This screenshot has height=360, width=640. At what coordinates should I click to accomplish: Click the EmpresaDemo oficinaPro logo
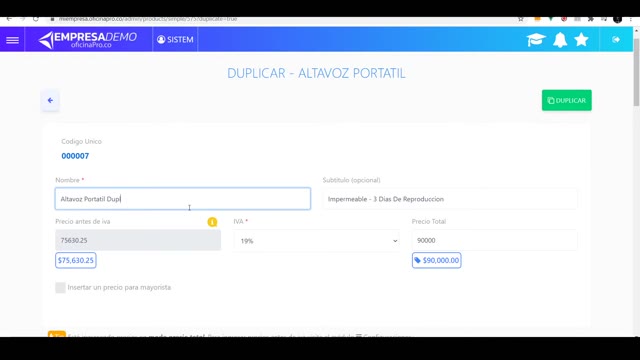coord(87,40)
